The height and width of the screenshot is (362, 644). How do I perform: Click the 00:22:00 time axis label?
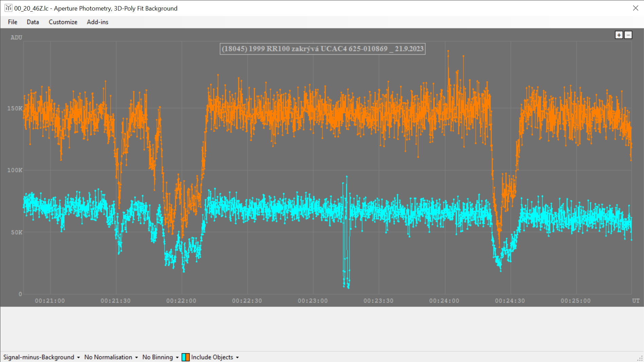[181, 301]
